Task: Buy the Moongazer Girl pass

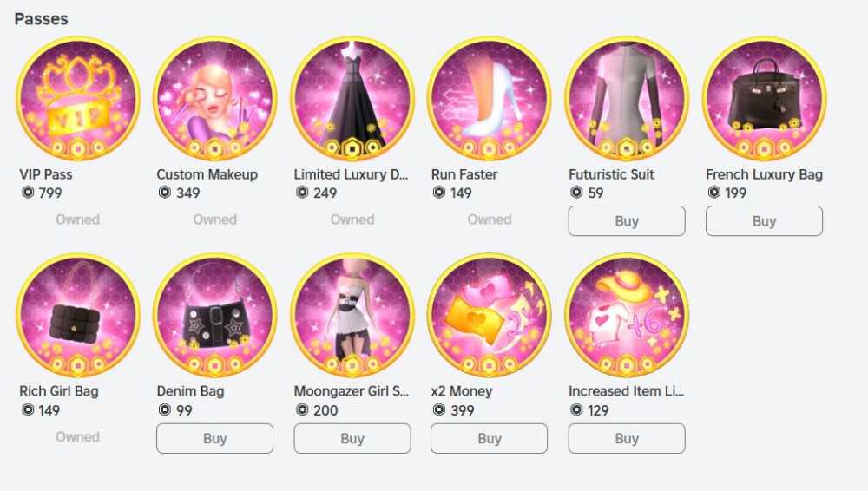Action: coord(352,438)
